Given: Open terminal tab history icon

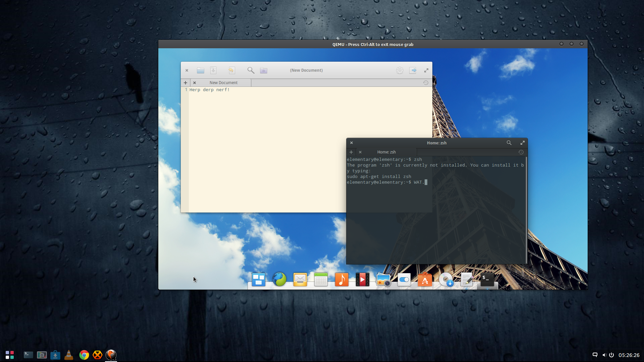Looking at the screenshot, I should [x=521, y=152].
